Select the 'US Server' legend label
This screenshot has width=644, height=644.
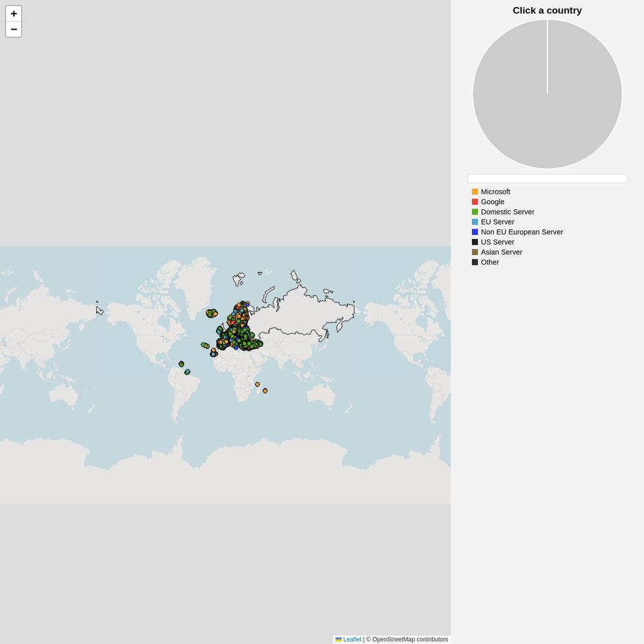[497, 242]
